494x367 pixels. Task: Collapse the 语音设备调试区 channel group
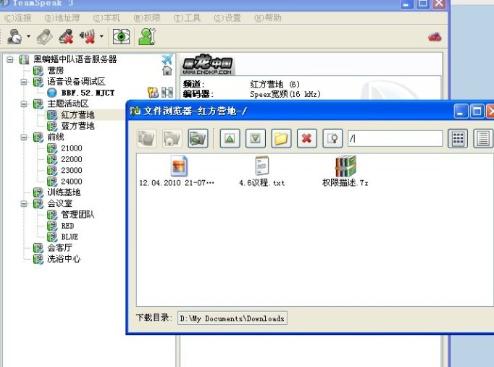[24, 82]
